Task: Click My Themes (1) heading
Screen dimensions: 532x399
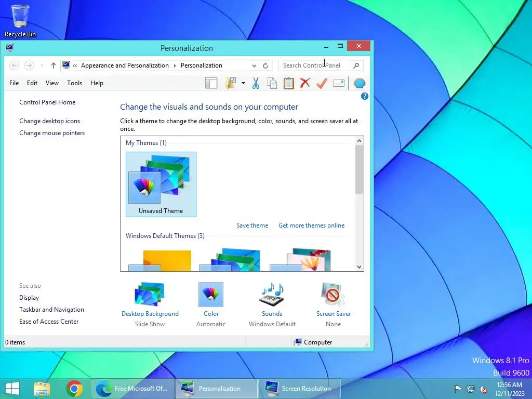Action: (146, 143)
